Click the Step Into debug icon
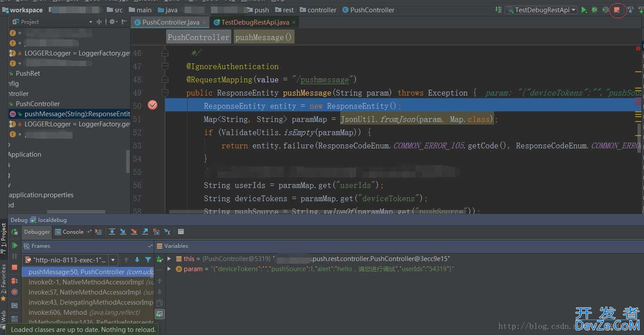Screen dimensions: 644x335 [123, 232]
